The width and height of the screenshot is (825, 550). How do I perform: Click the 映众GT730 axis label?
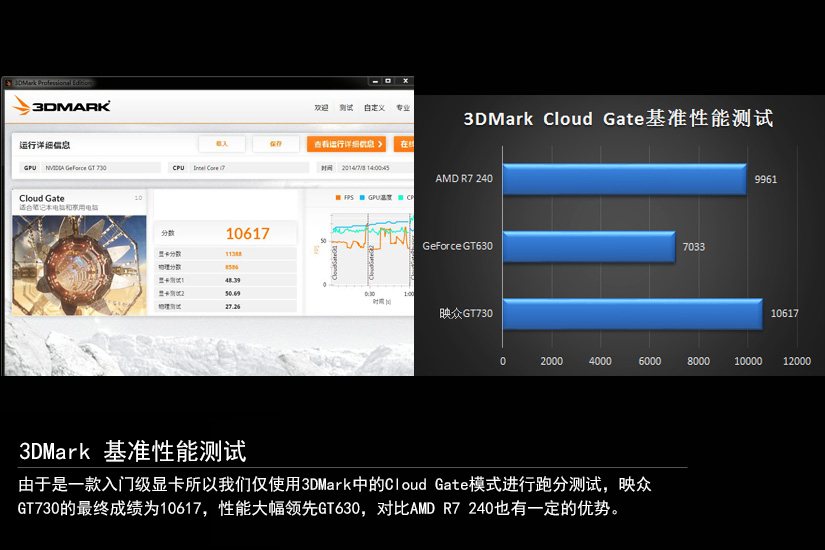pos(466,313)
